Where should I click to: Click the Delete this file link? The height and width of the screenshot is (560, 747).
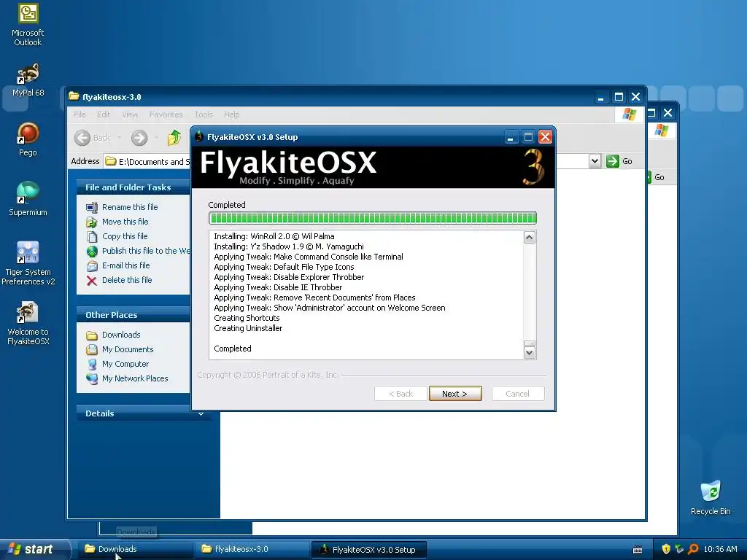coord(127,281)
